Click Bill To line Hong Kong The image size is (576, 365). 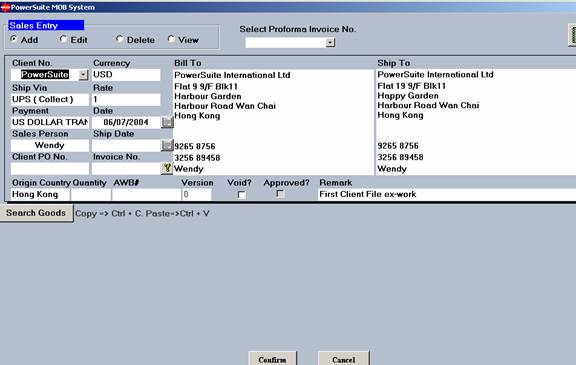[x=197, y=116]
